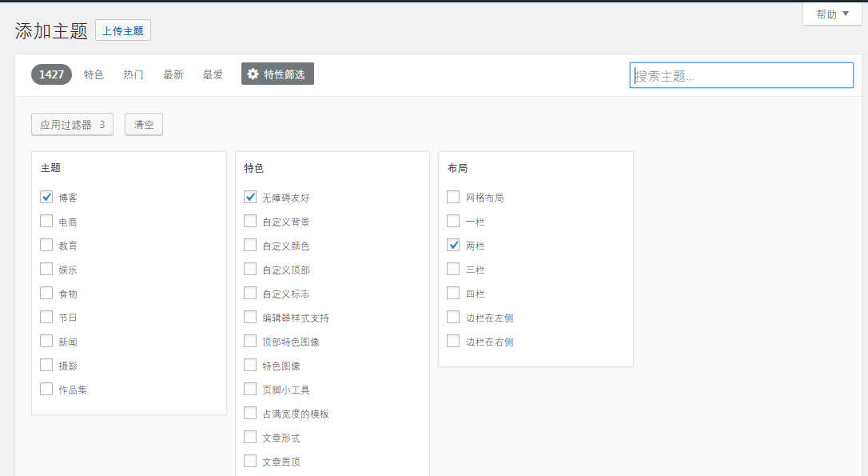Viewport: 868px width, 476px height.
Task: Enable the 自定义颜色 feature checkbox
Action: [x=250, y=245]
